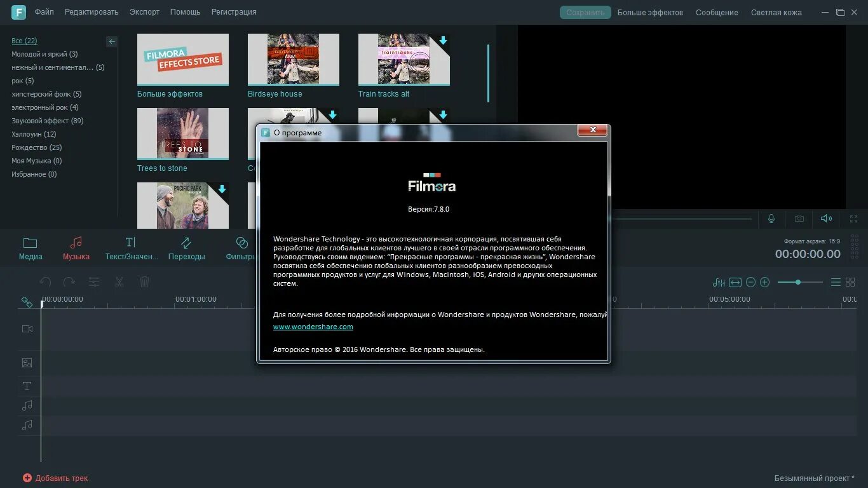Open the Регистрация menu

click(234, 12)
